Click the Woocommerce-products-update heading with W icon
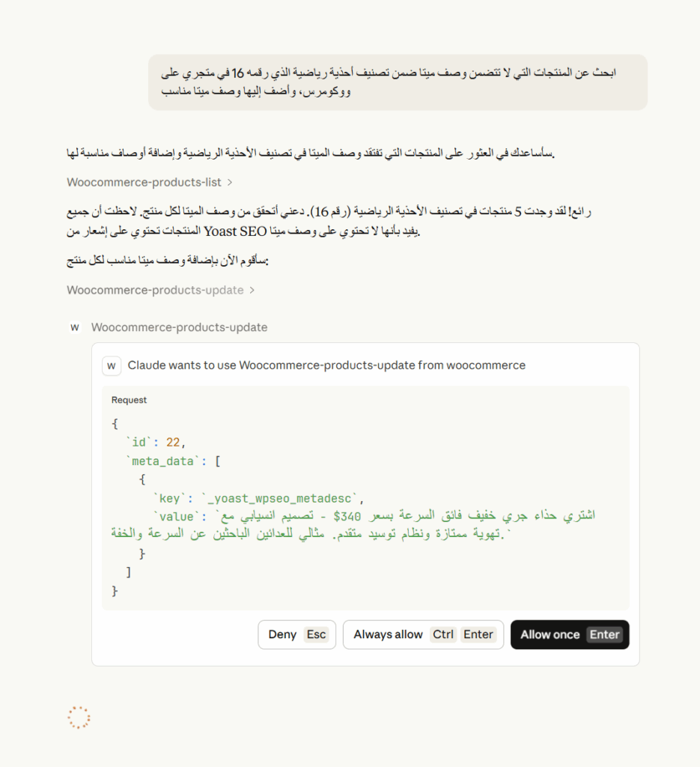 pos(179,327)
